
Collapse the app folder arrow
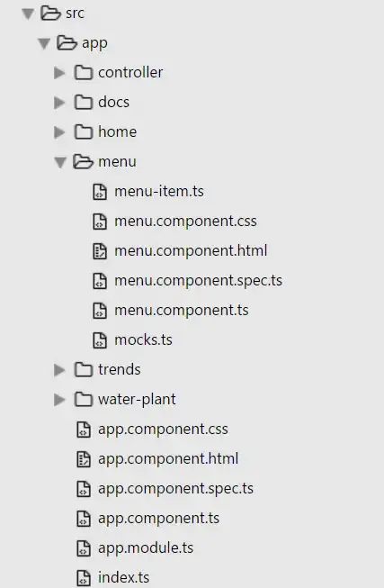pos(44,43)
